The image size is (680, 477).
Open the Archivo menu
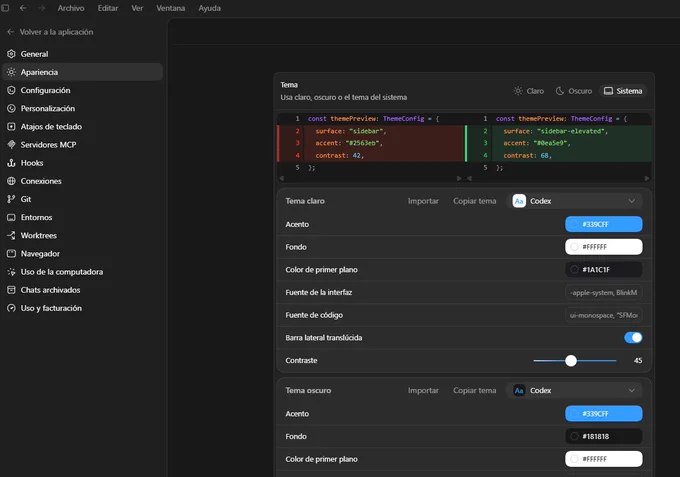71,8
